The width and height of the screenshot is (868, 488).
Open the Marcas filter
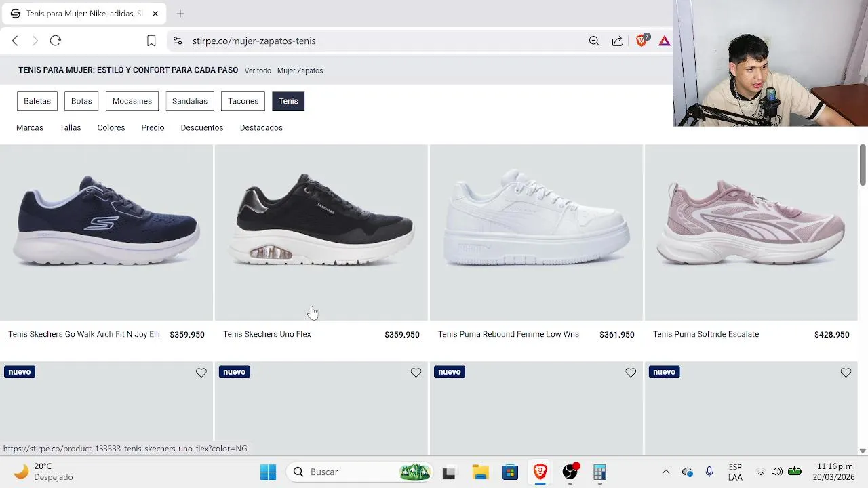[30, 127]
